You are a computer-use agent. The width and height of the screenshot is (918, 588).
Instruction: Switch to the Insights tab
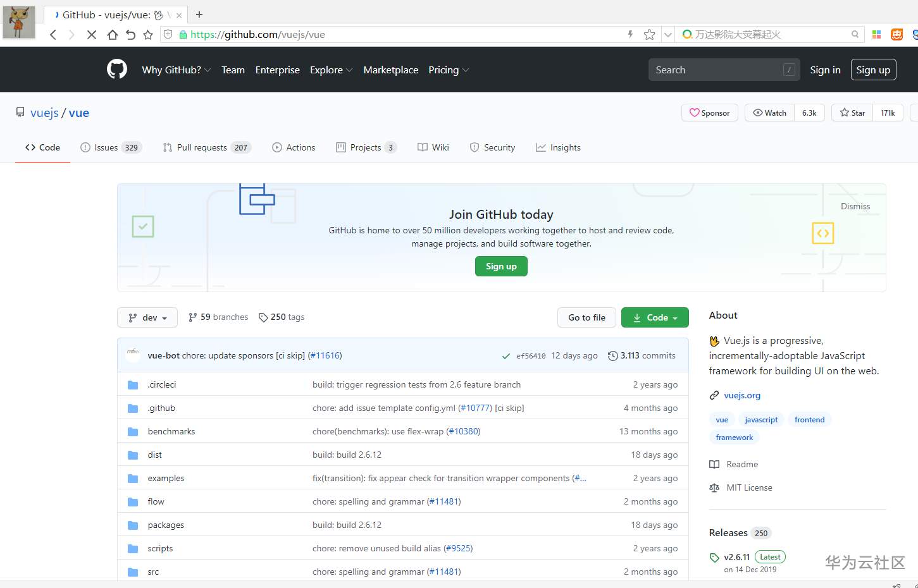coord(558,147)
